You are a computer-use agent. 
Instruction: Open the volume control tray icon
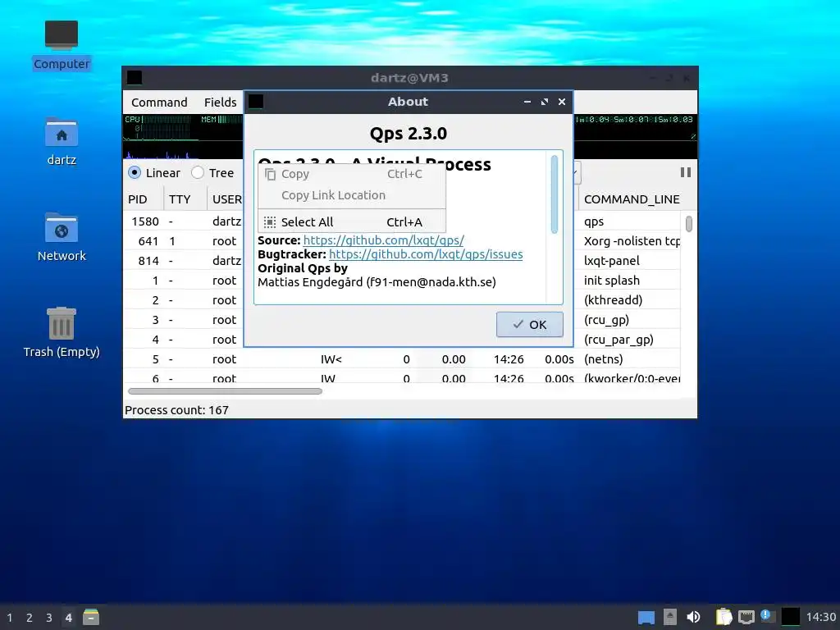point(693,617)
